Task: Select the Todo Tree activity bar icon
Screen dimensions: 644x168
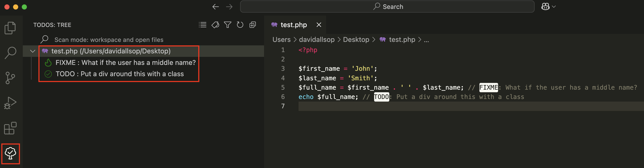Action: [x=10, y=153]
